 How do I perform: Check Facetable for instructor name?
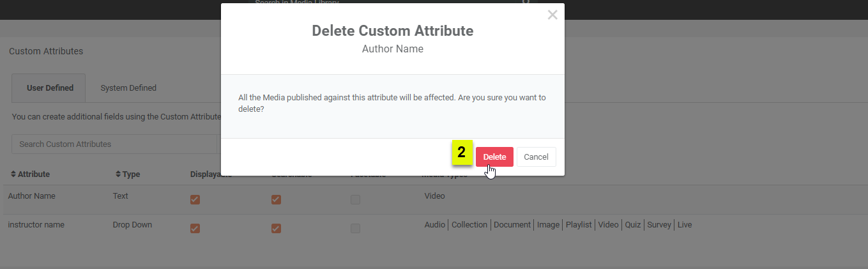[x=355, y=228]
